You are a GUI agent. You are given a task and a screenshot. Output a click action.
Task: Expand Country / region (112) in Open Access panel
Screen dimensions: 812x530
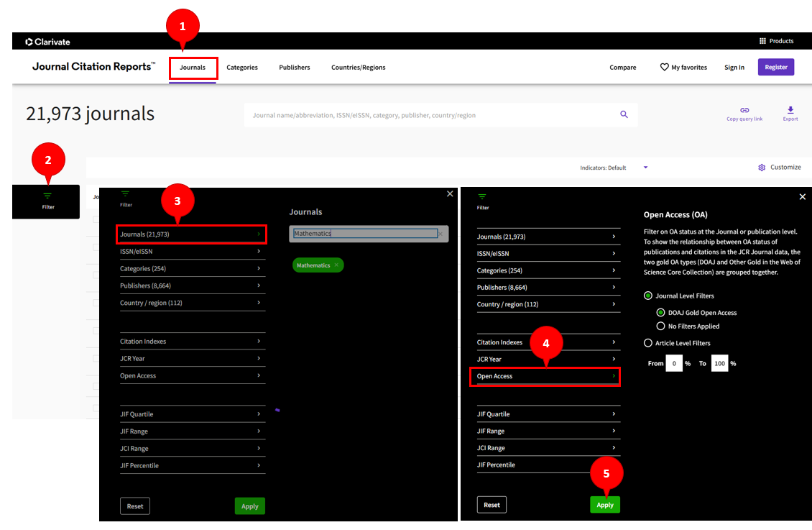(x=548, y=304)
